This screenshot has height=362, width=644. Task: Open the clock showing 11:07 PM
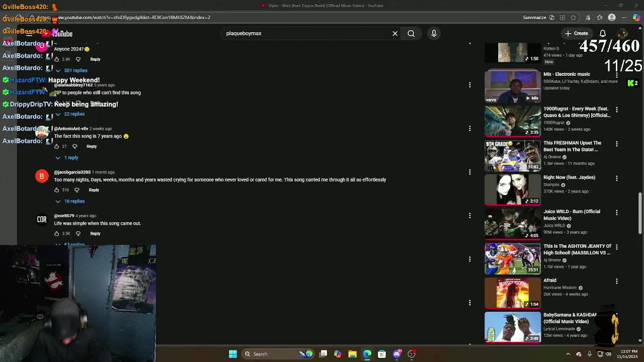pos(629,354)
